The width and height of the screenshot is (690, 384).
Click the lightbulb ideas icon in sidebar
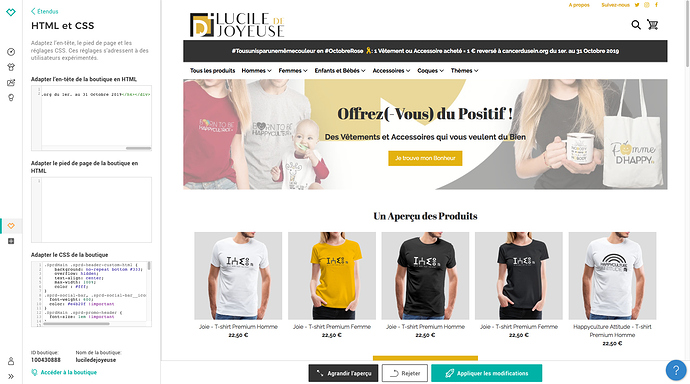pyautogui.click(x=11, y=98)
